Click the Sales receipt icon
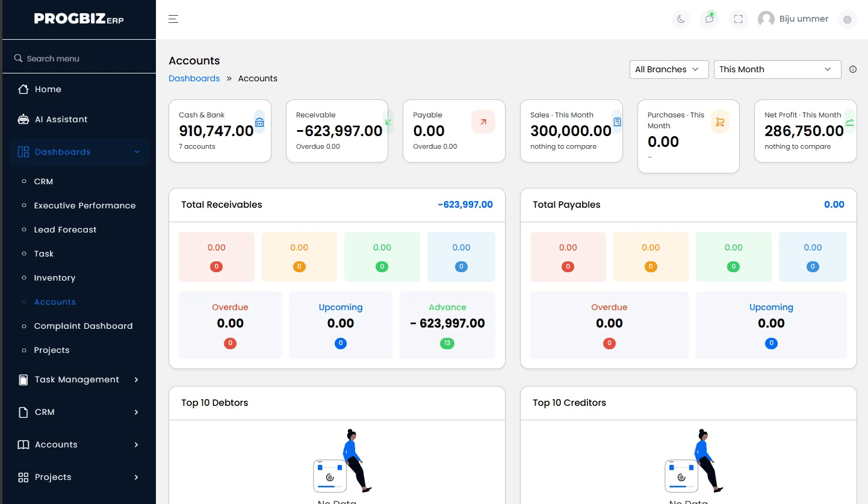 (x=617, y=122)
